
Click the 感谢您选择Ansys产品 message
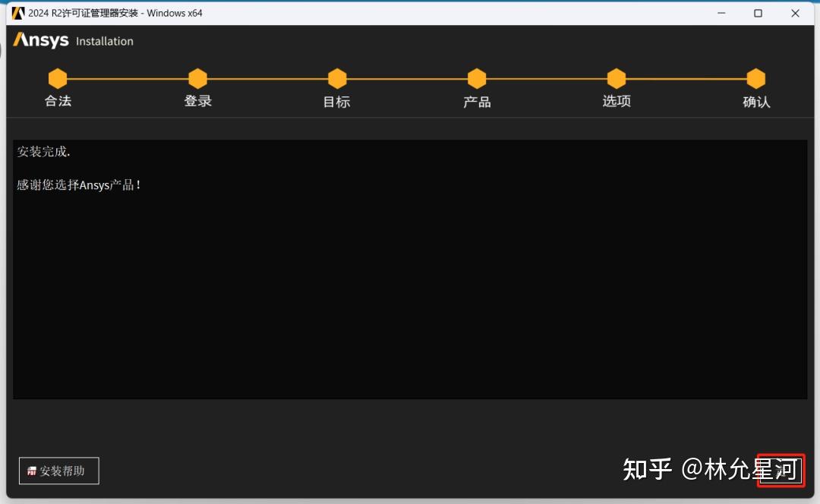tap(80, 184)
